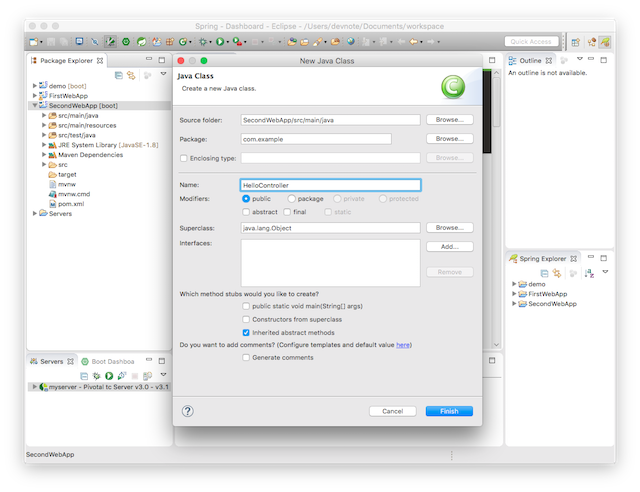
Task: Open the Boot Dashboard tab
Action: click(108, 361)
